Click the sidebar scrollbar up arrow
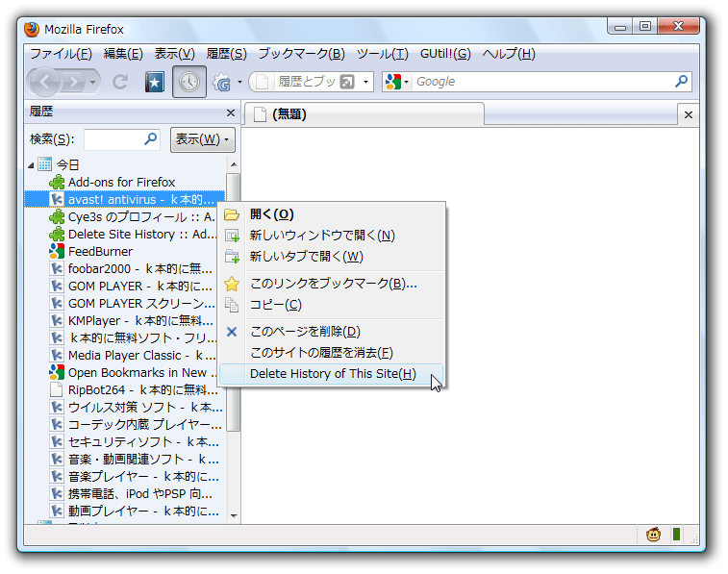Viewport: 728px width, 574px height. [234, 164]
